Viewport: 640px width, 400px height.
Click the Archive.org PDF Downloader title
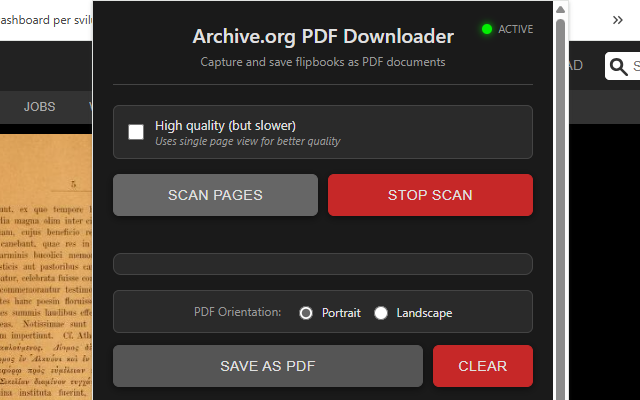point(323,36)
